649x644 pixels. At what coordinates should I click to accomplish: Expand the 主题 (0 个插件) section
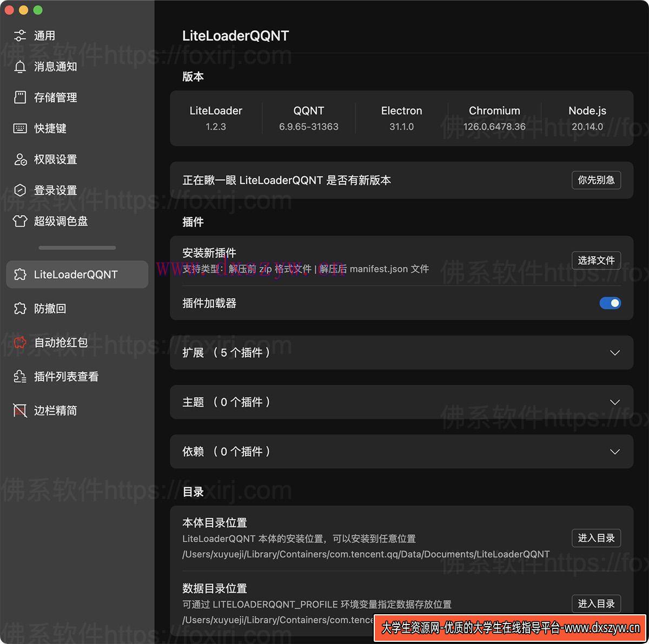(401, 402)
